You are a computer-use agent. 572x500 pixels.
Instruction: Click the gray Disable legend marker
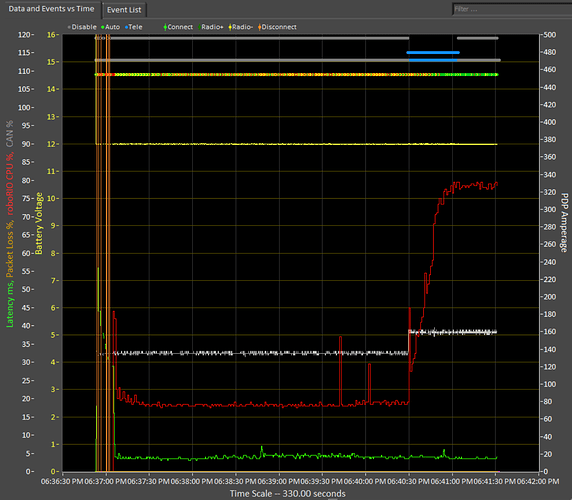tap(69, 27)
